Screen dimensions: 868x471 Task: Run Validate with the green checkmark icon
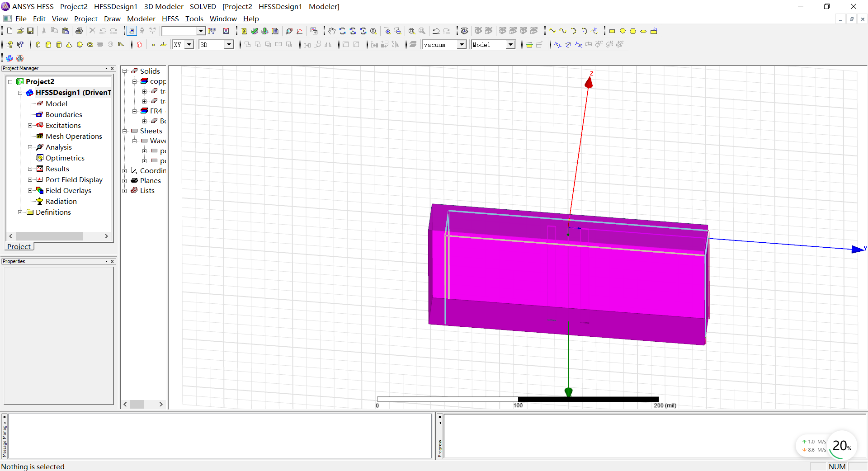click(x=255, y=31)
